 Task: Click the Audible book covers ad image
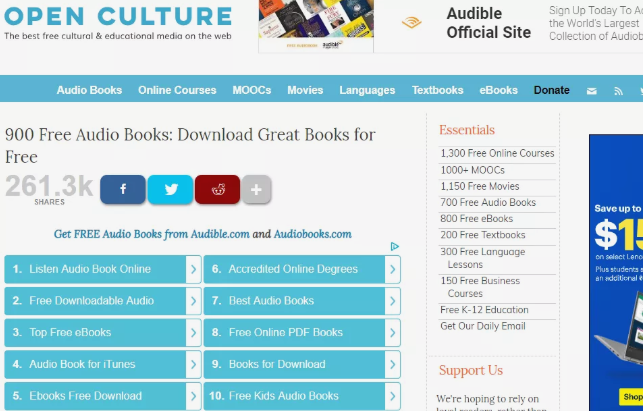coord(316,25)
